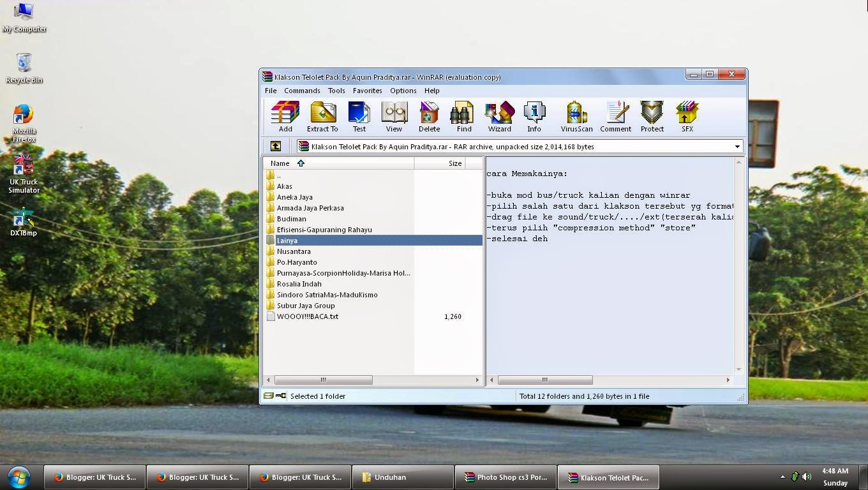Sort file list by Name column

[338, 163]
